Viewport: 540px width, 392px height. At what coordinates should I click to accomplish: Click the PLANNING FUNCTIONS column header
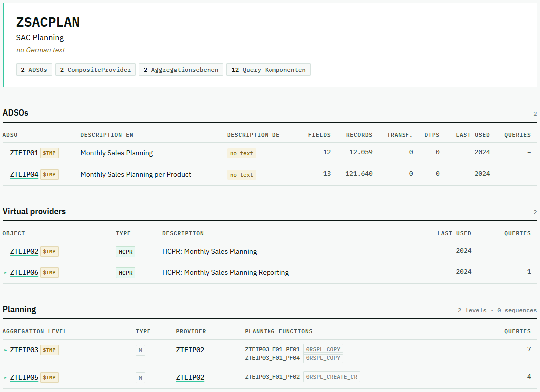[x=278, y=331]
